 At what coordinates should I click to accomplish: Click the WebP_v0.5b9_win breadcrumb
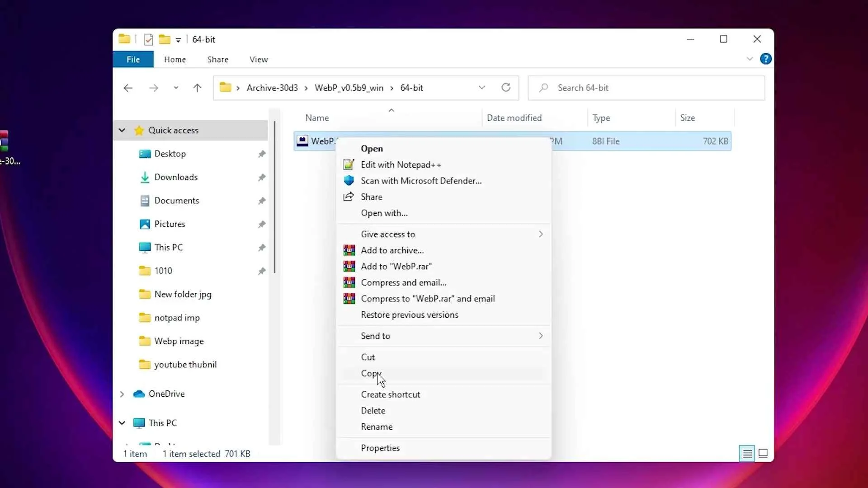tap(349, 88)
